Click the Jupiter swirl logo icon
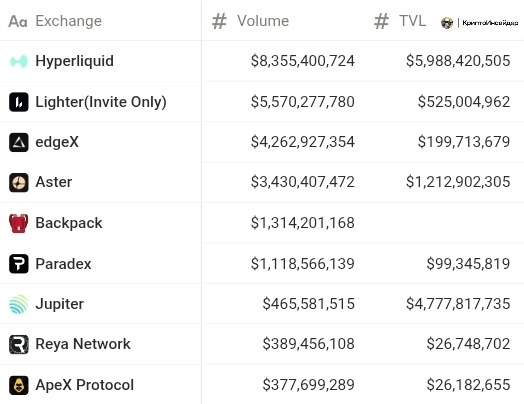524x404 pixels. point(18,304)
